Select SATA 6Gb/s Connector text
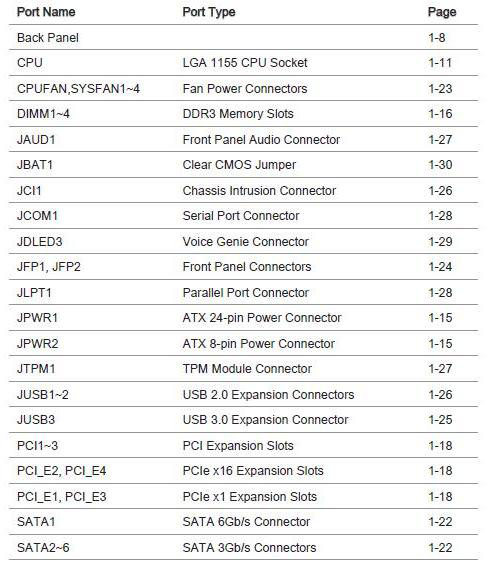 (246, 522)
